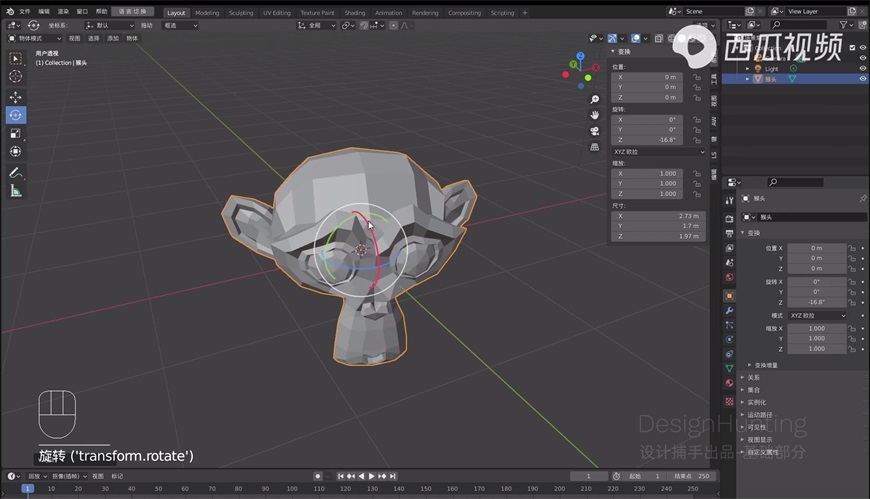Image resolution: width=870 pixels, height=499 pixels.
Task: Open the 默认 orientation dropdown
Action: point(110,26)
